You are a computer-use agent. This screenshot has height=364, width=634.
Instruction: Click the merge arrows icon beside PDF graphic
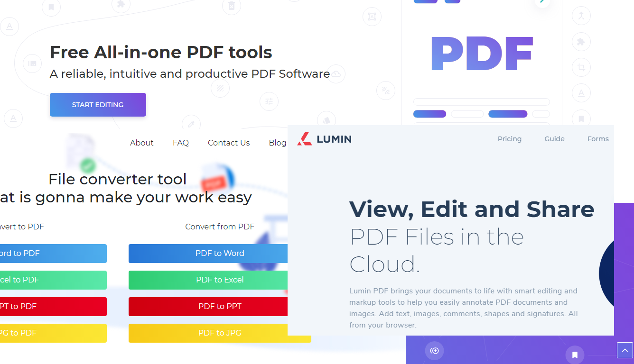tap(581, 16)
